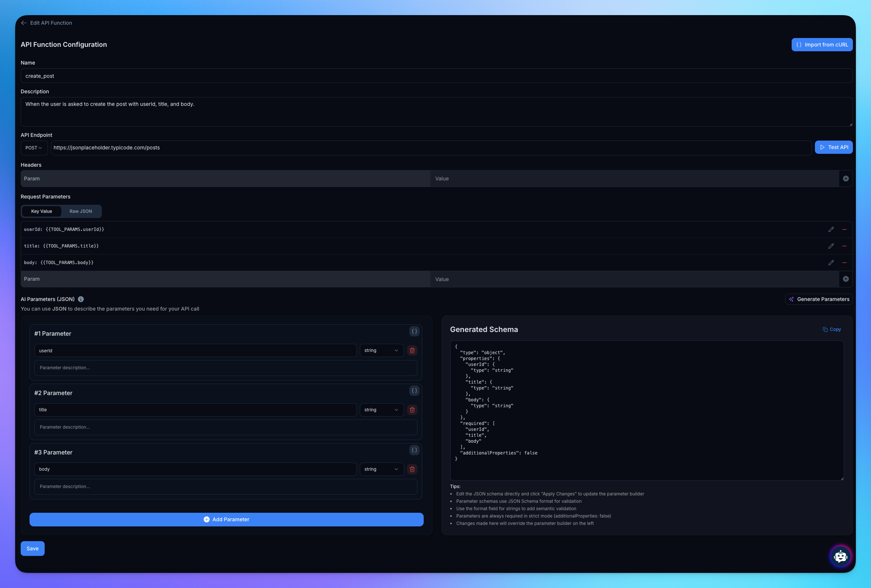The image size is (871, 588).
Task: Remove the title request parameter
Action: click(x=844, y=246)
